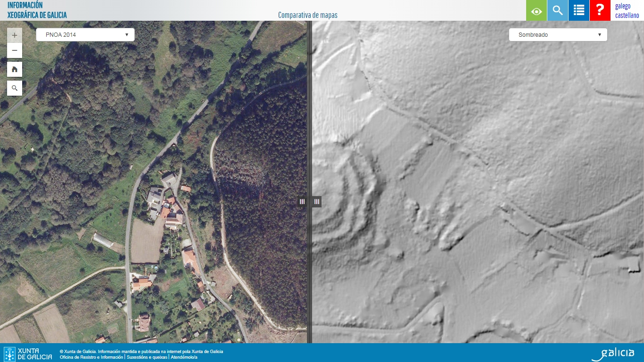The height and width of the screenshot is (362, 644).
Task: Open help via red question mark
Action: (600, 10)
